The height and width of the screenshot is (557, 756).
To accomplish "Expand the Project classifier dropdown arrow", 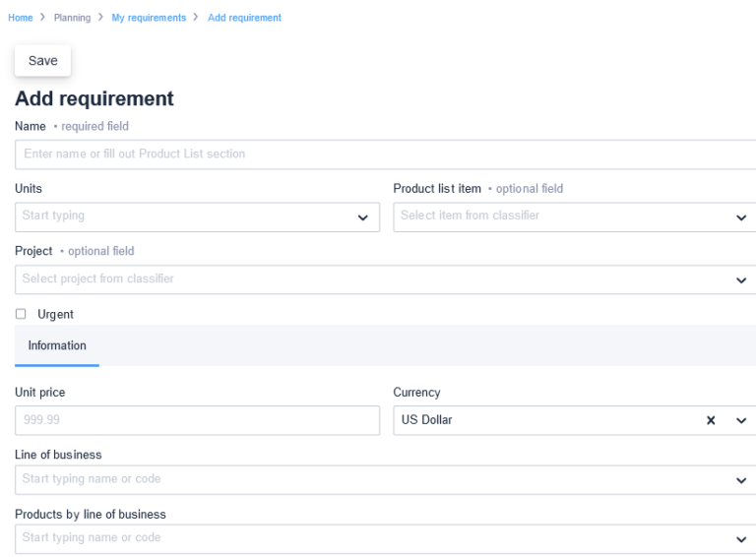I will [741, 279].
